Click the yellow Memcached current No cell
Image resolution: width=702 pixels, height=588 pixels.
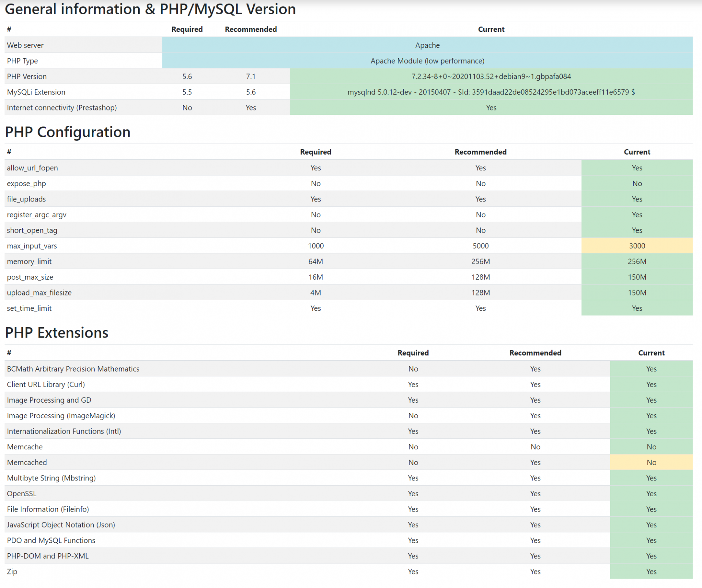click(651, 462)
